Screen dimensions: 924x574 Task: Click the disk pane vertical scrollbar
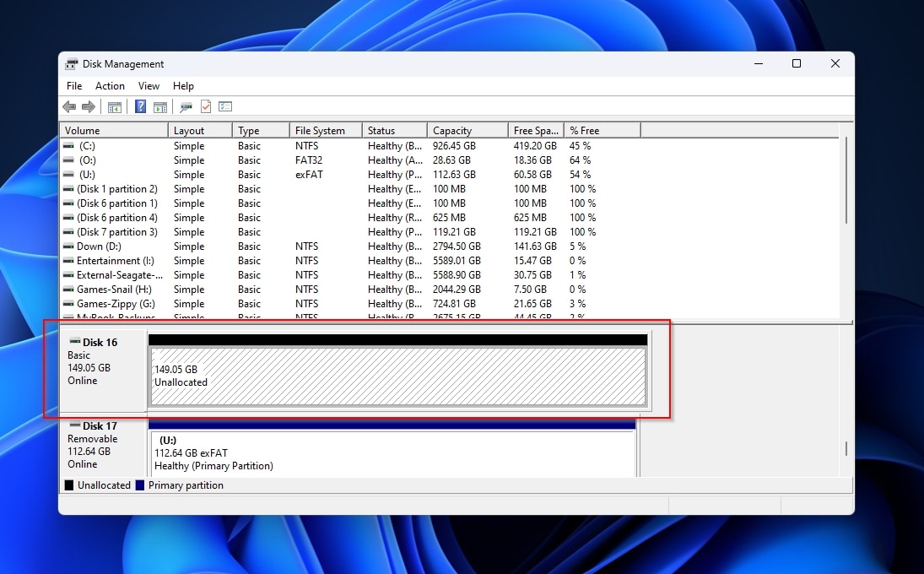[x=846, y=448]
